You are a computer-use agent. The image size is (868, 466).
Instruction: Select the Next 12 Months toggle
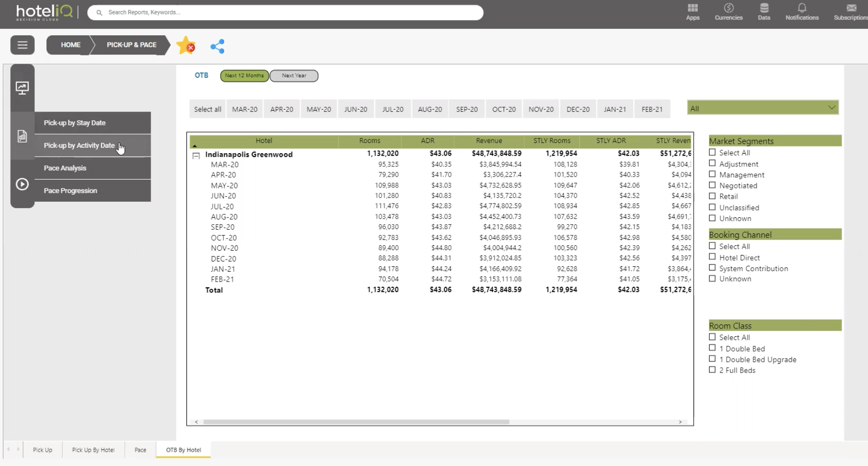pos(244,76)
